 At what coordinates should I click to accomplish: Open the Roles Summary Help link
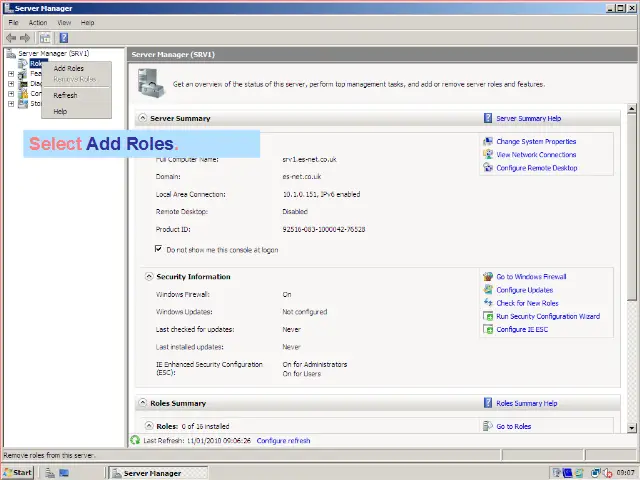pyautogui.click(x=527, y=403)
